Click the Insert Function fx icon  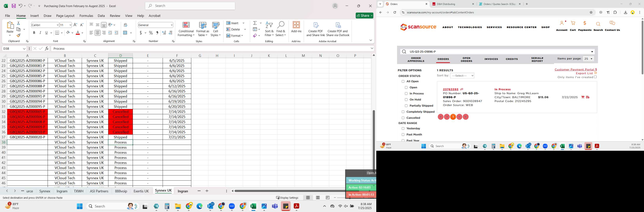point(47,48)
